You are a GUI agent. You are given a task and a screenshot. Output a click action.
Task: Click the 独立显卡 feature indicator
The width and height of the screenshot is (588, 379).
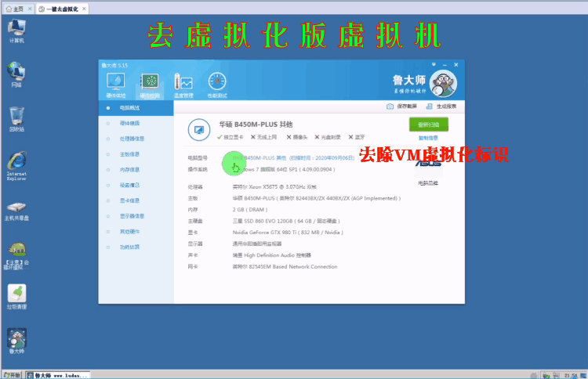(x=230, y=137)
